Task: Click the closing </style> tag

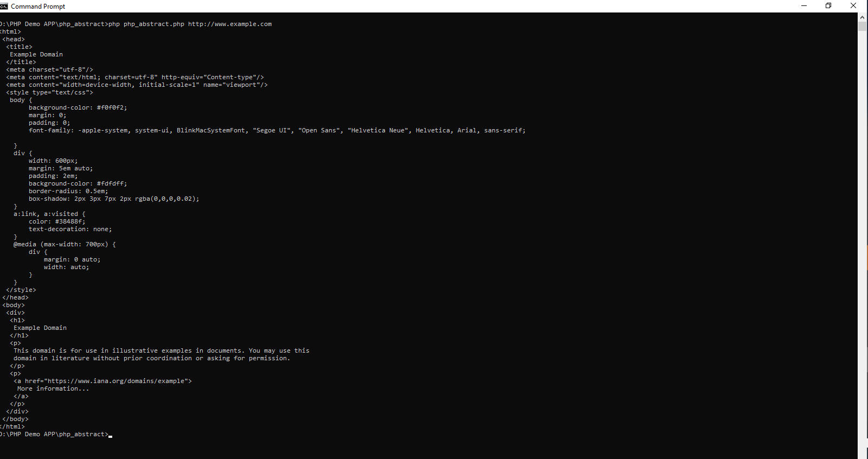Action: tap(21, 290)
